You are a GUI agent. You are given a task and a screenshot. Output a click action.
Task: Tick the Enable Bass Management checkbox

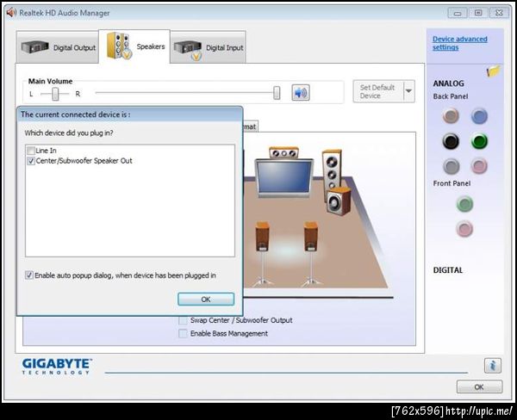tap(183, 333)
